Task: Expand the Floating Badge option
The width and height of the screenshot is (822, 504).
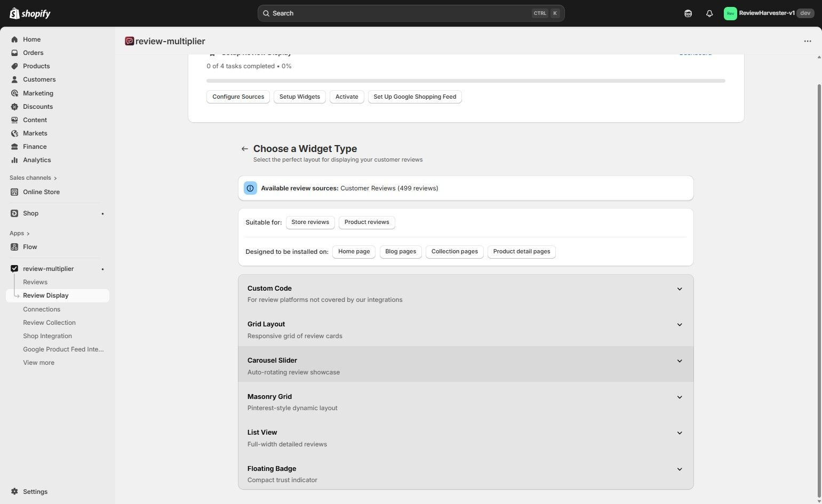Action: pyautogui.click(x=679, y=469)
